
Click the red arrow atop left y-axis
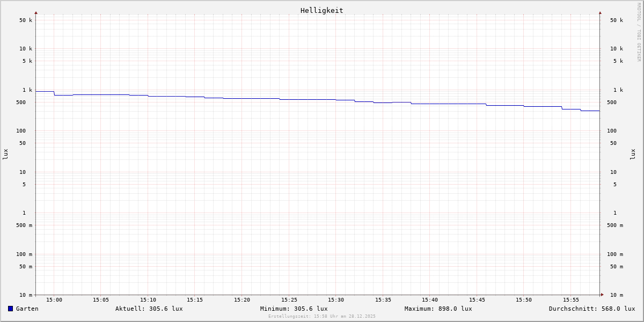(36, 12)
